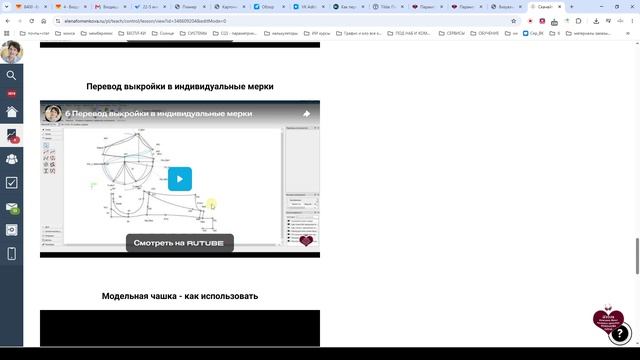Click the red record extension icon
The image size is (640, 360).
[x=530, y=21]
